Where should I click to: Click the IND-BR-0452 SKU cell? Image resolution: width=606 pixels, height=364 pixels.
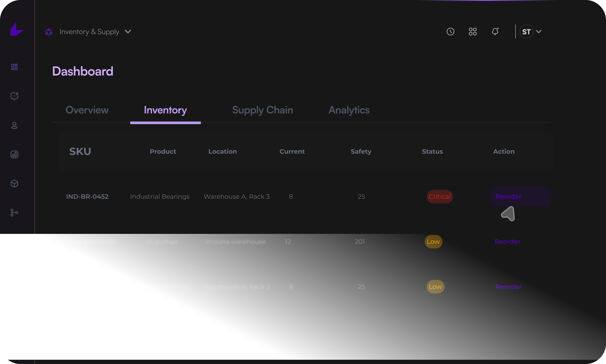click(87, 196)
